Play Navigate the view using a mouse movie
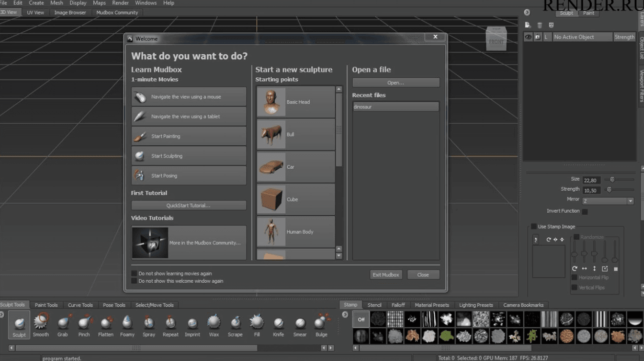 [189, 97]
